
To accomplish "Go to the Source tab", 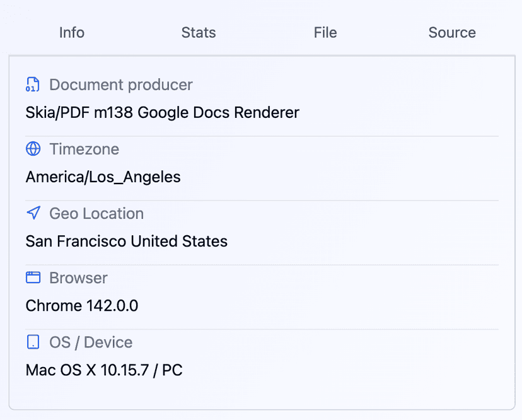I will coord(452,33).
